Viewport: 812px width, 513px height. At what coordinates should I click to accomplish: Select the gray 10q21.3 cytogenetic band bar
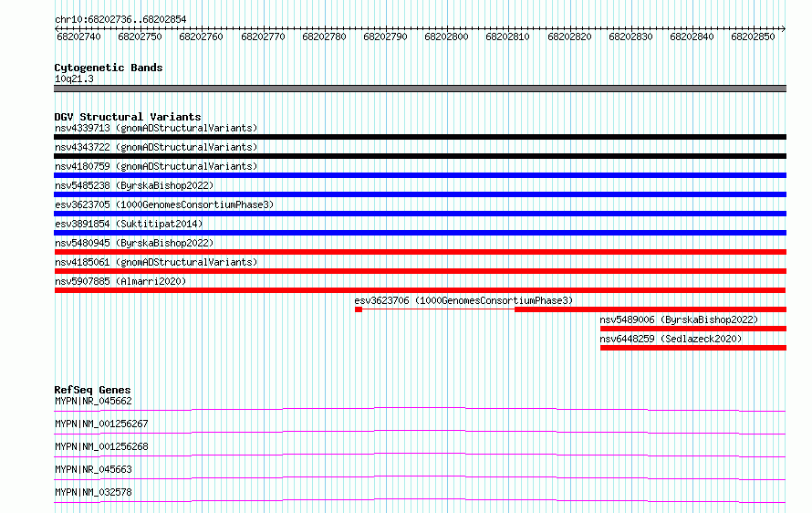(x=420, y=89)
